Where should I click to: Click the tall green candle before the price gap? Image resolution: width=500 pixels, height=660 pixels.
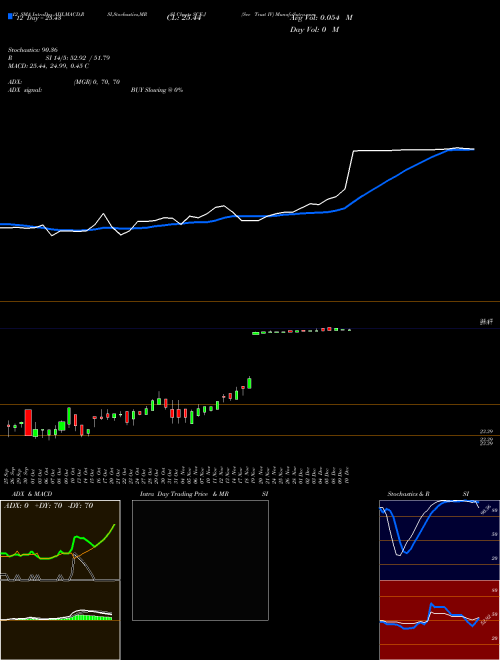[249, 383]
